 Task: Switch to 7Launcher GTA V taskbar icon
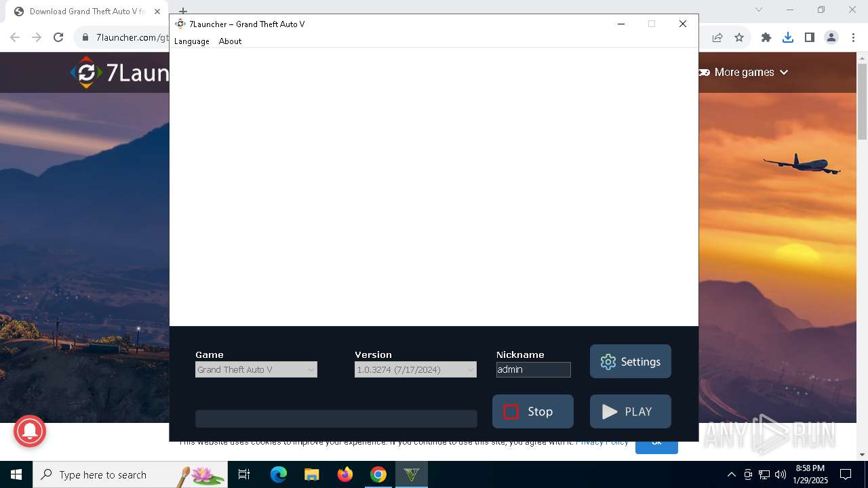[412, 474]
